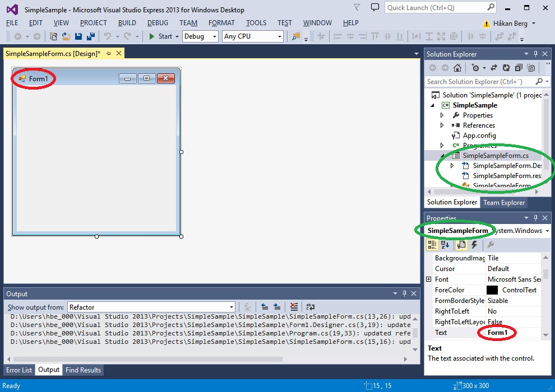Open the DEBUG menu
The width and height of the screenshot is (555, 392).
158,23
